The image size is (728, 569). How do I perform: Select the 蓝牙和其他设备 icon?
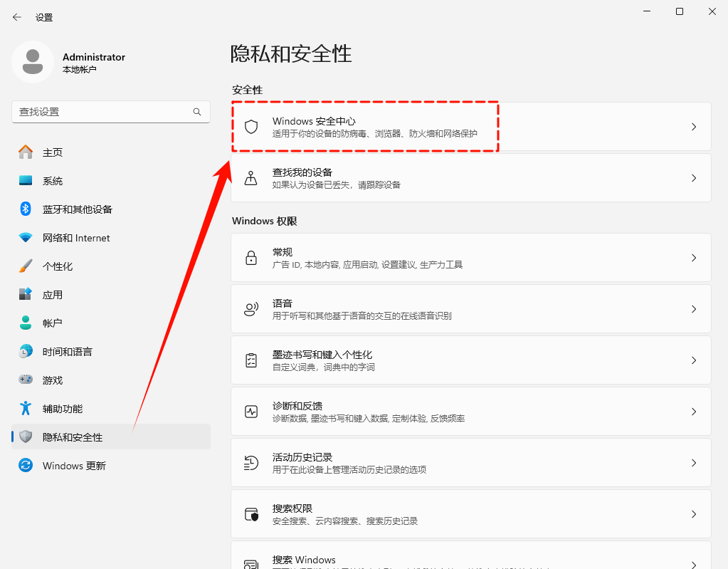click(x=24, y=209)
